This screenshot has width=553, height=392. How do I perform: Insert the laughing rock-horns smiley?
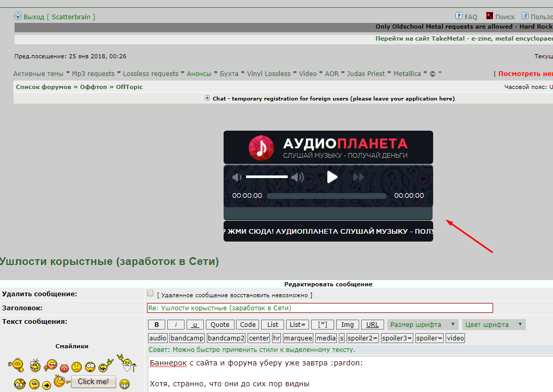[x=106, y=365]
